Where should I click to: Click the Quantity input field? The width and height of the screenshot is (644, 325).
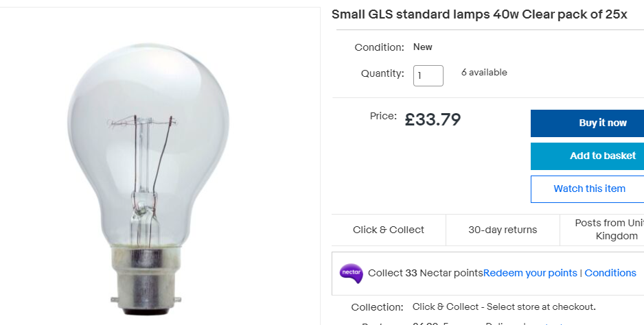(428, 75)
